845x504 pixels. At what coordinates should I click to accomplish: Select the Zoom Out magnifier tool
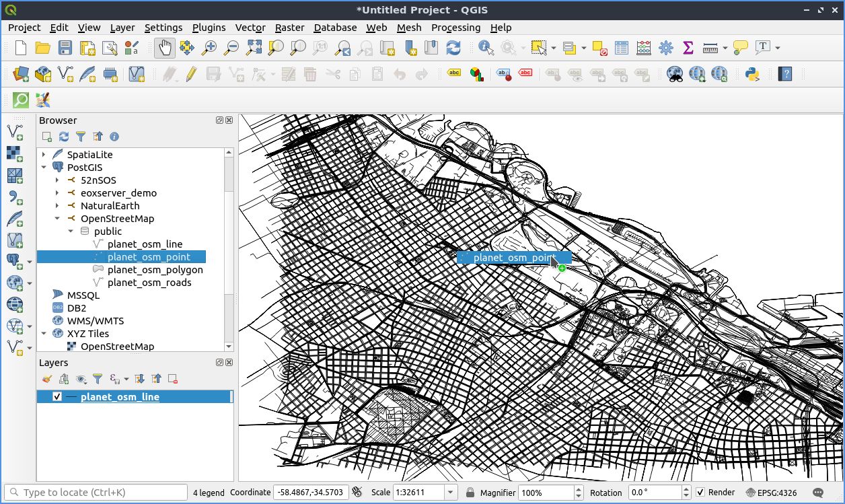(231, 48)
